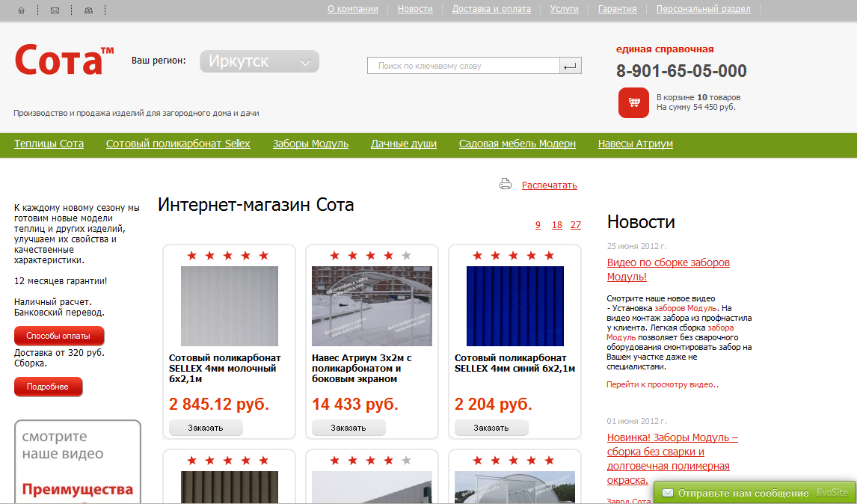Select Сотовый поликарбонат Sellex category
Screen dimensions: 857x504
pos(178,144)
